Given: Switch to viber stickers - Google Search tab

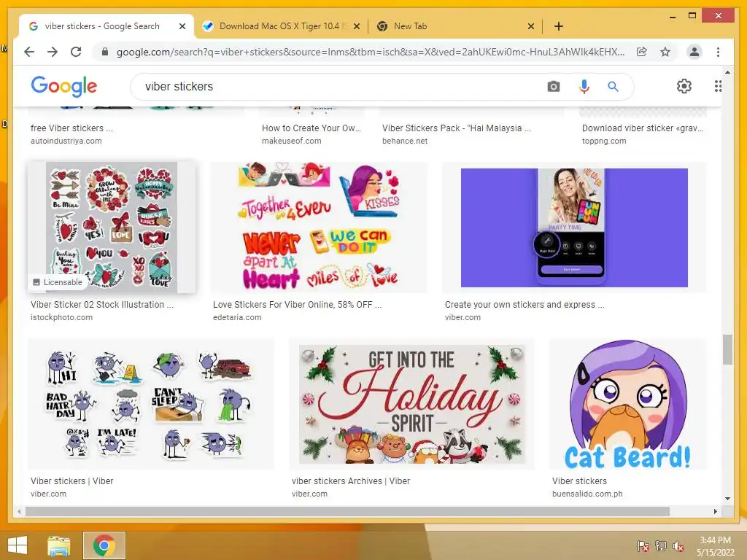Looking at the screenshot, I should coord(102,26).
